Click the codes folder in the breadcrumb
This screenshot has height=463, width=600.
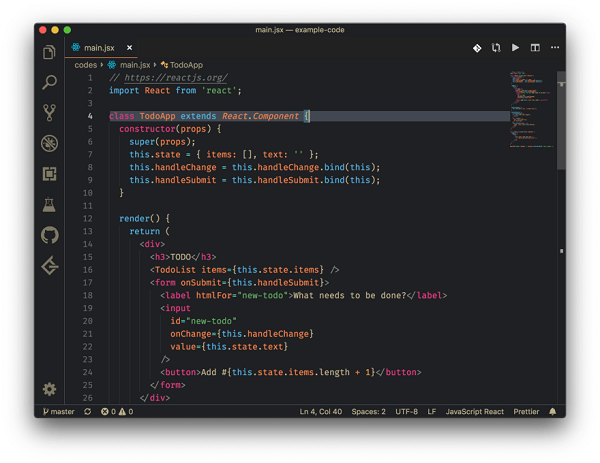(86, 65)
